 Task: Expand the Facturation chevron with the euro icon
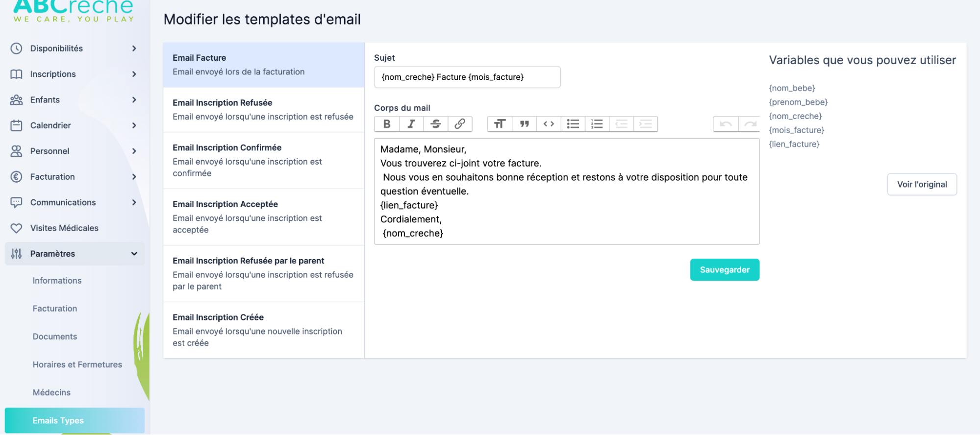pyautogui.click(x=134, y=177)
